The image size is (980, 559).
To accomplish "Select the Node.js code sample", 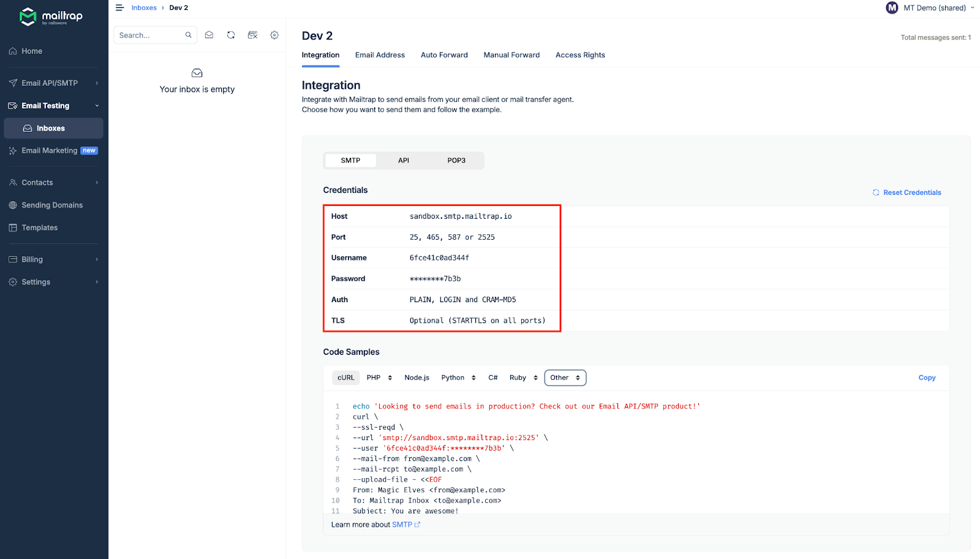I will [417, 378].
